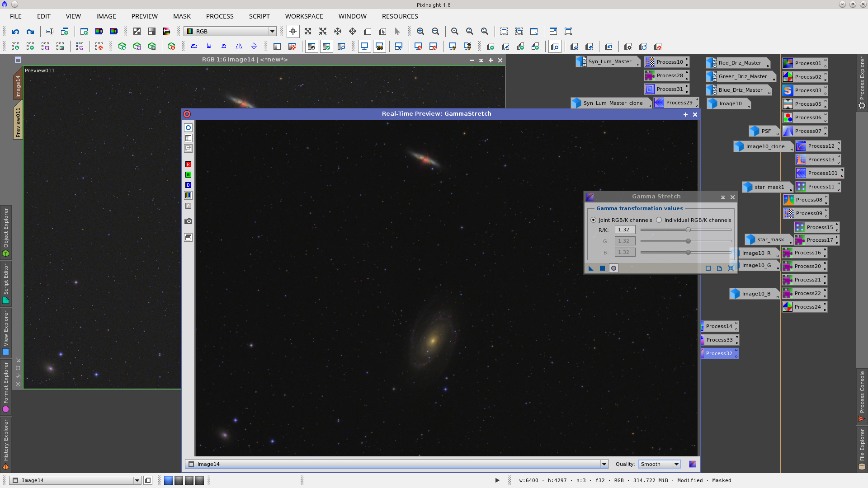The image size is (868, 488).
Task: Open the RGB channel selector dropdown
Action: (272, 31)
